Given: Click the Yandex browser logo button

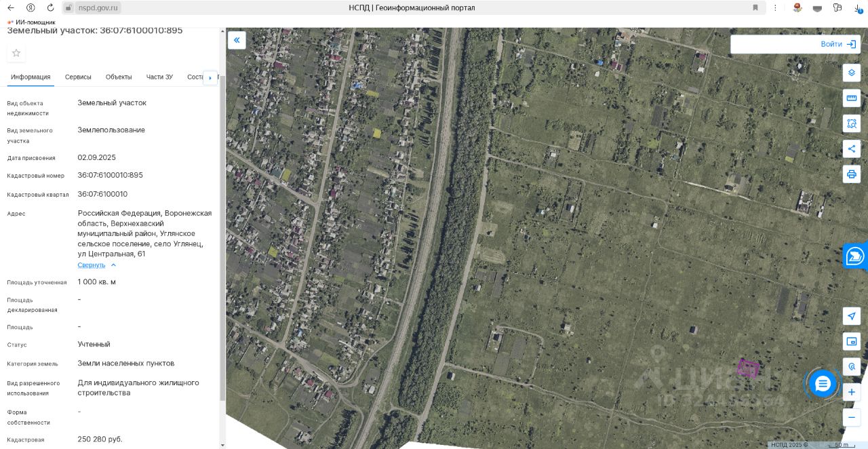Looking at the screenshot, I should click(31, 7).
